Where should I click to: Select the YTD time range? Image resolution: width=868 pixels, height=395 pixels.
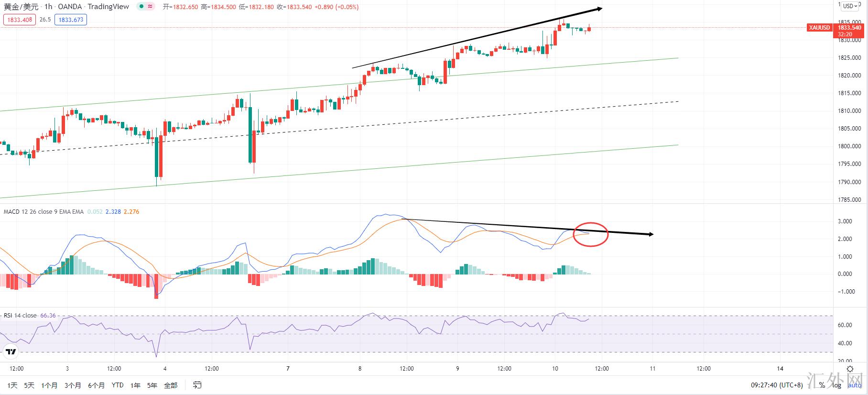pyautogui.click(x=118, y=385)
